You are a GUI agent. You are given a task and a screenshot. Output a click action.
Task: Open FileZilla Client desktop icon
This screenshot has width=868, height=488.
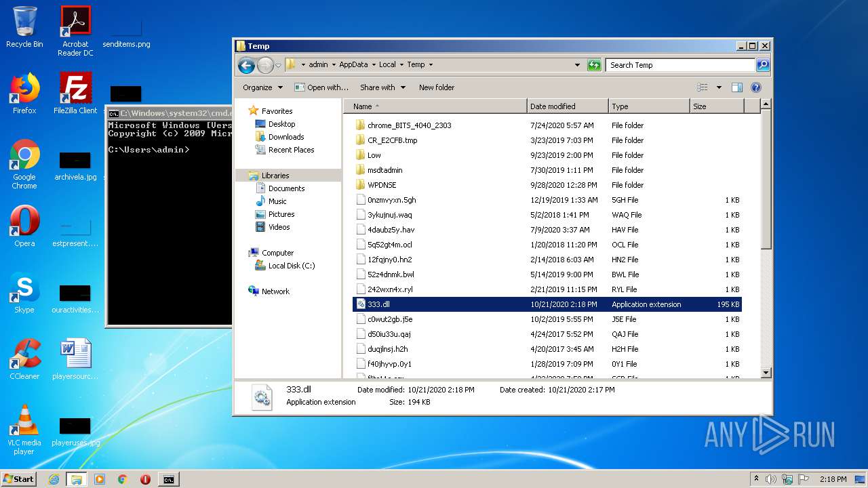click(75, 94)
